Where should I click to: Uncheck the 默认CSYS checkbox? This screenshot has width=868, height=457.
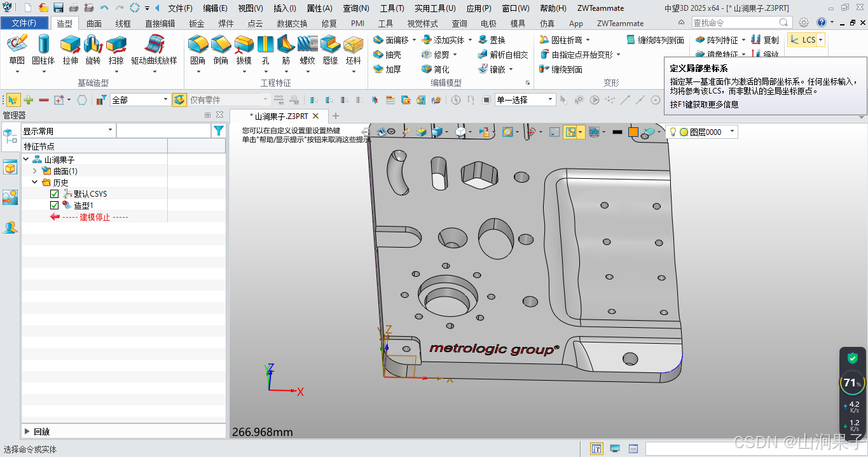click(54, 194)
